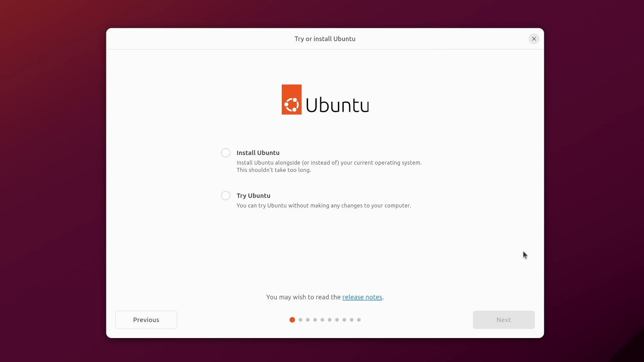Click the 'Install Ubuntu' heading text
644x362 pixels.
coord(258,153)
